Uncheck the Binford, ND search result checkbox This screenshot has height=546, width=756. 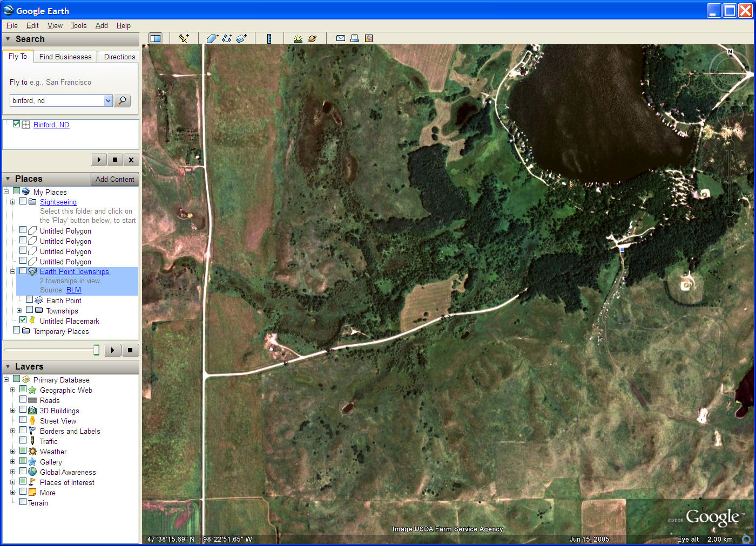17,124
